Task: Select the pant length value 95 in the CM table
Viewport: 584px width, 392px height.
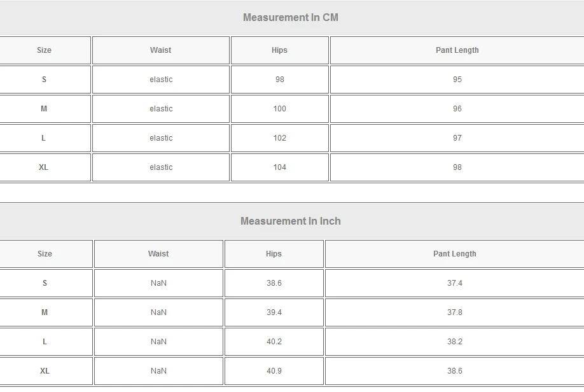Action: coord(457,80)
